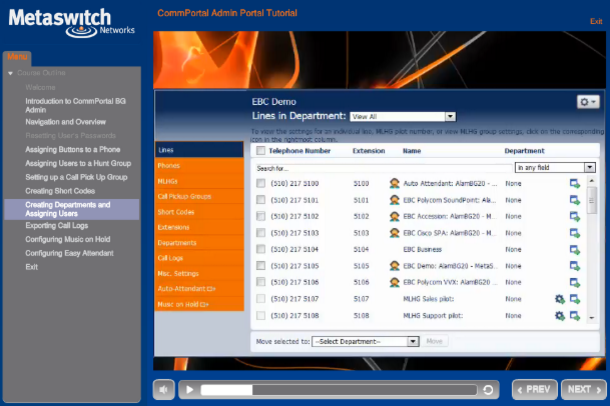This screenshot has width=610, height=406.
Task: Click user icon for EBC Accession line
Action: 394,216
